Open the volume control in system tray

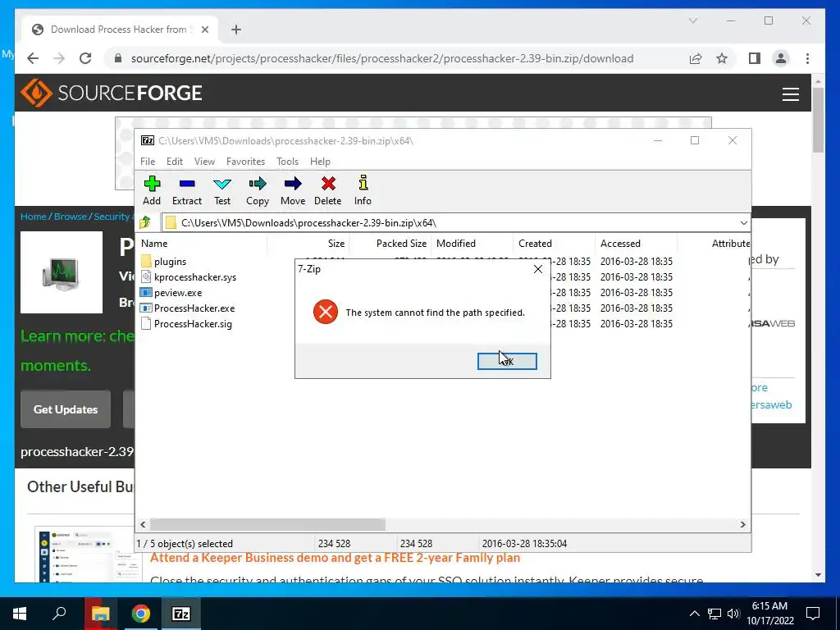pos(734,614)
